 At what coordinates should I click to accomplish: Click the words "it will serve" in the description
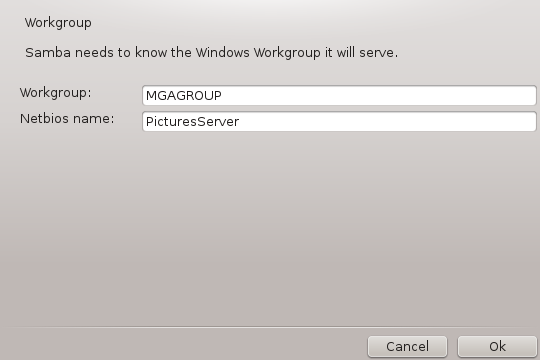click(361, 53)
